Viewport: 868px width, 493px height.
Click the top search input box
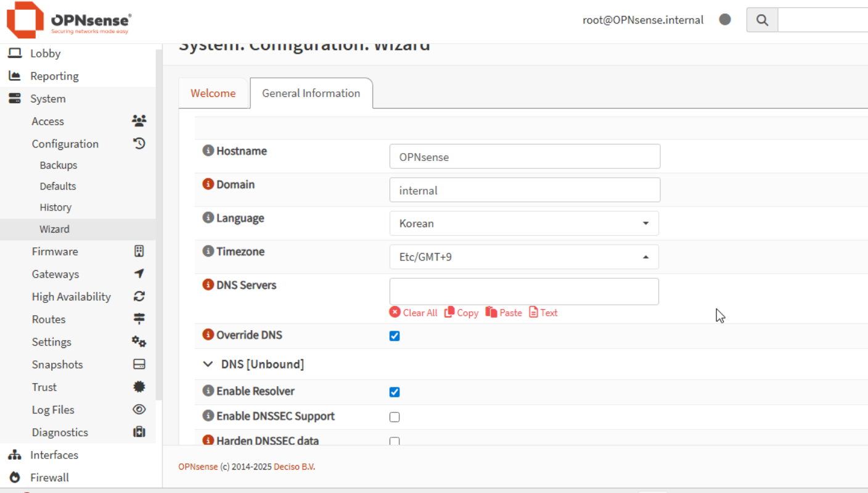(x=823, y=20)
